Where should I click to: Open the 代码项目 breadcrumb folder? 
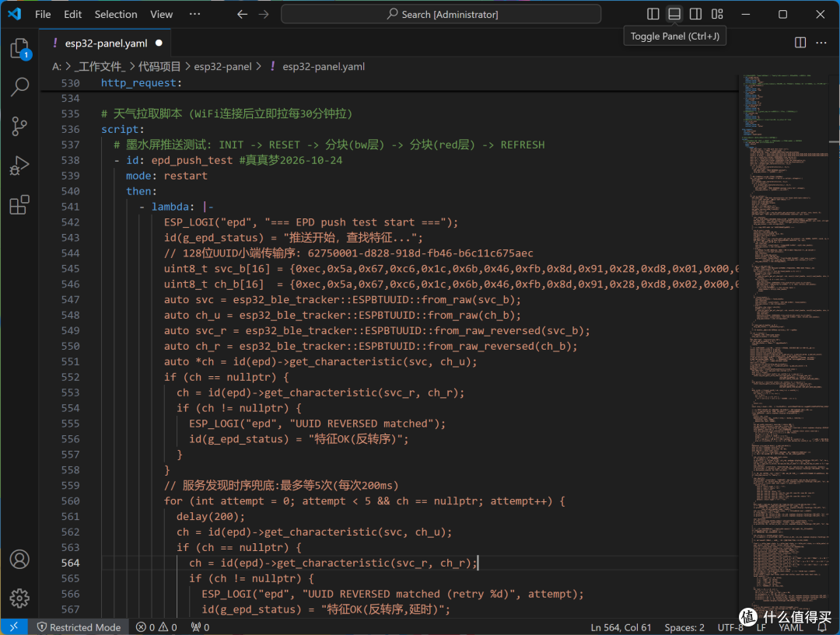159,66
